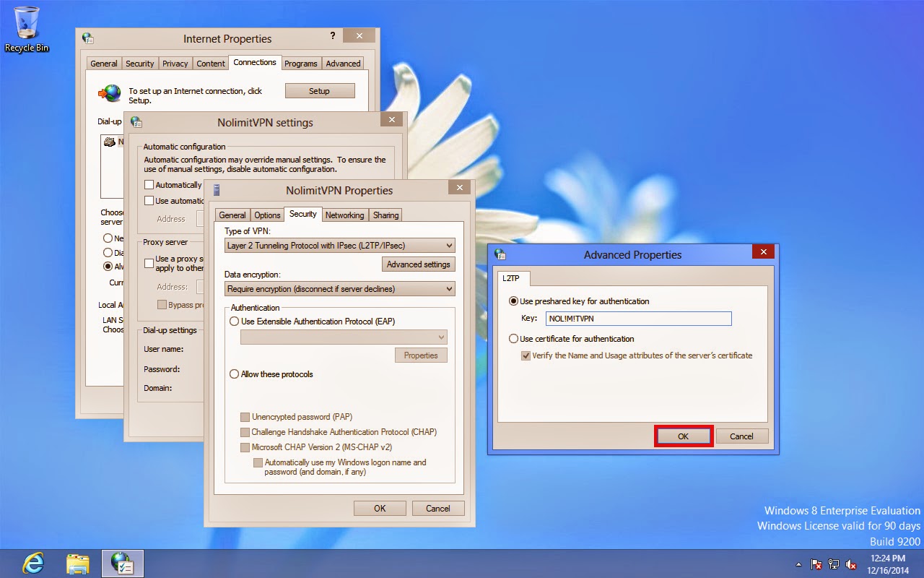Viewport: 924px width, 578px height.
Task: Open the Recycle Bin desktop icon
Action: (27, 30)
